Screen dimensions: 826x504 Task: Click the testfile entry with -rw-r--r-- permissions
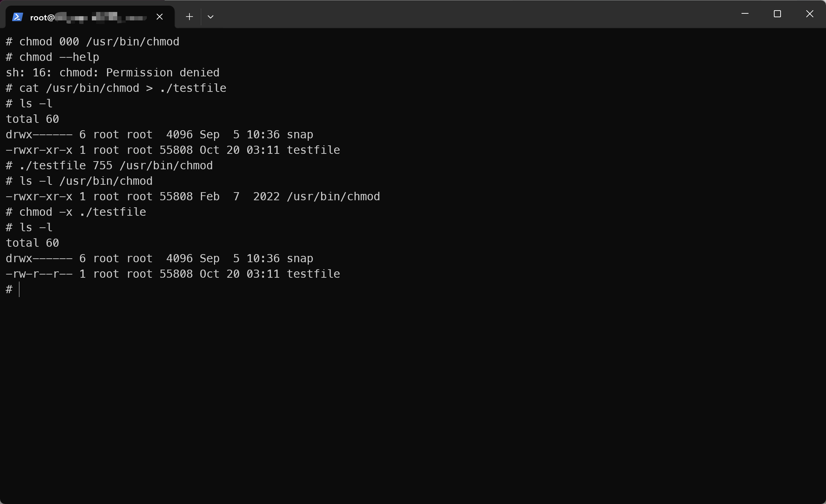click(173, 274)
